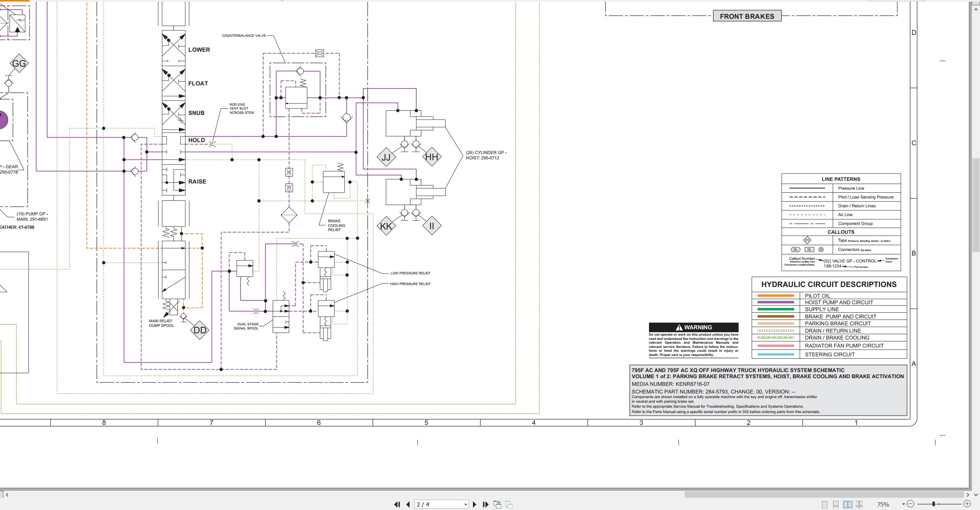Screen dimensions: 980x510
Task: Click the HH tap callout diamond
Action: (432, 157)
